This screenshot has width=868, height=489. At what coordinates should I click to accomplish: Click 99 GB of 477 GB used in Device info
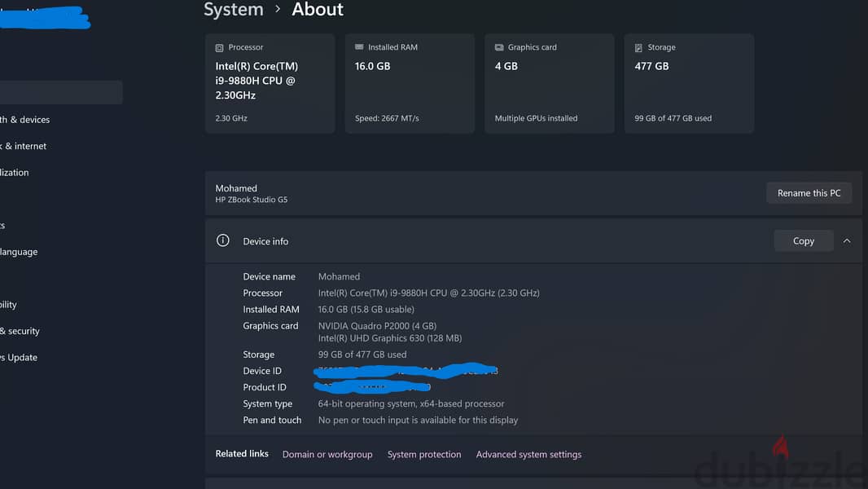point(362,355)
